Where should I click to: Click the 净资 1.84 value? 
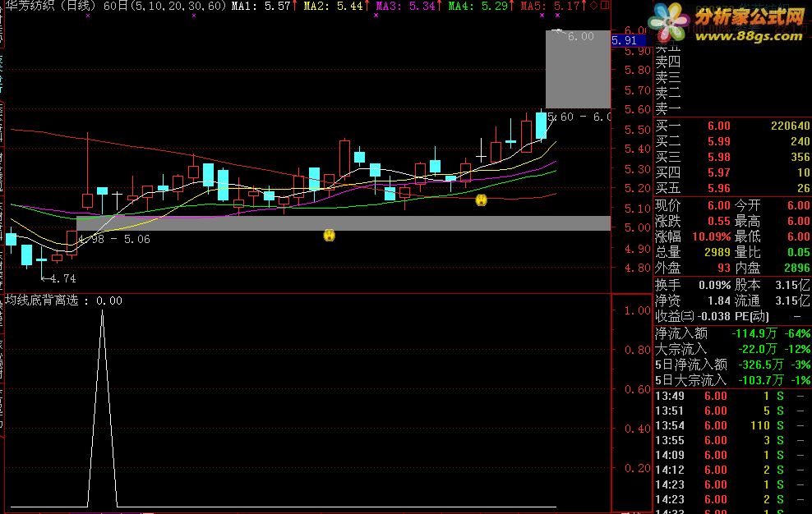(x=719, y=301)
